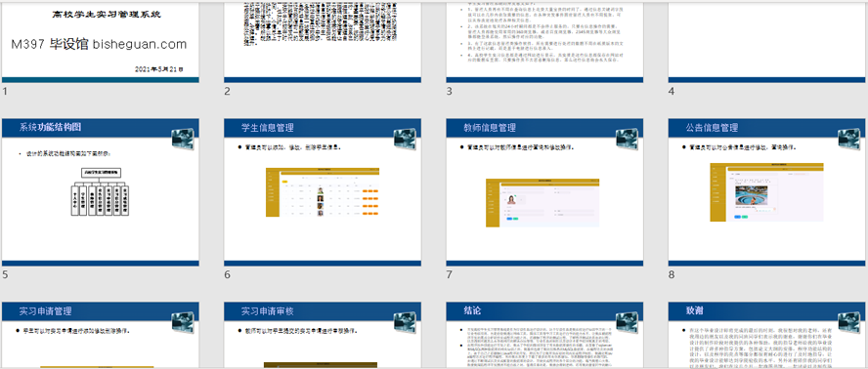Click the date 2021年5月21日 on slide 1
The image size is (868, 369).
click(159, 69)
